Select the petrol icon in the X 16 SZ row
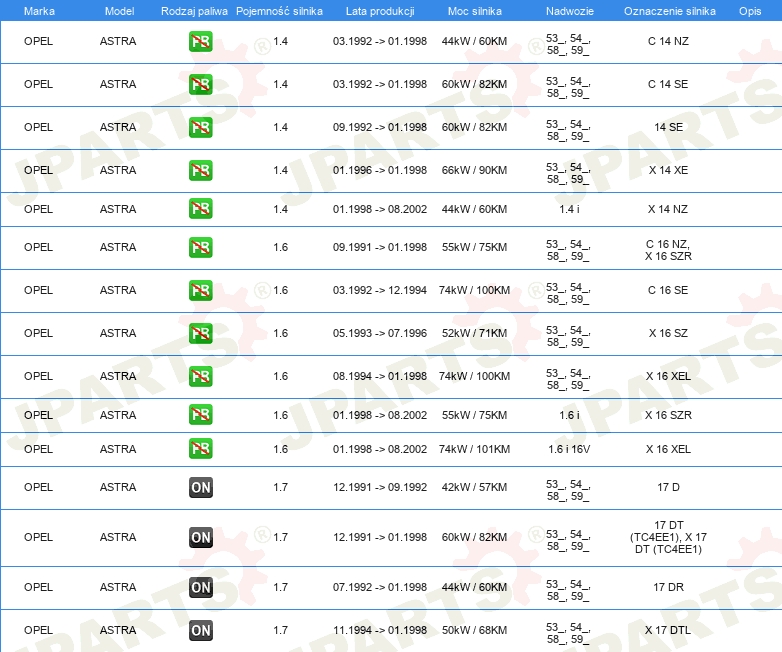Screen dimensions: 782x652 pyautogui.click(x=200, y=333)
